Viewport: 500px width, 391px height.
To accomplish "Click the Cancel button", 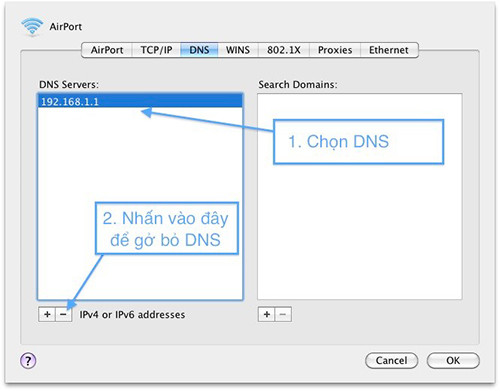I will point(391,361).
